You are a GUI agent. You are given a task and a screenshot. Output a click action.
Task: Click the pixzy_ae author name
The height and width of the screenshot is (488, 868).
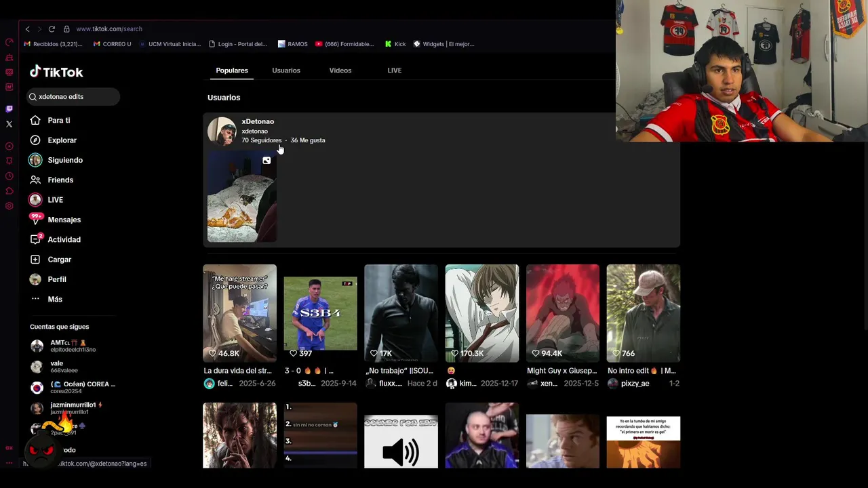[635, 383]
